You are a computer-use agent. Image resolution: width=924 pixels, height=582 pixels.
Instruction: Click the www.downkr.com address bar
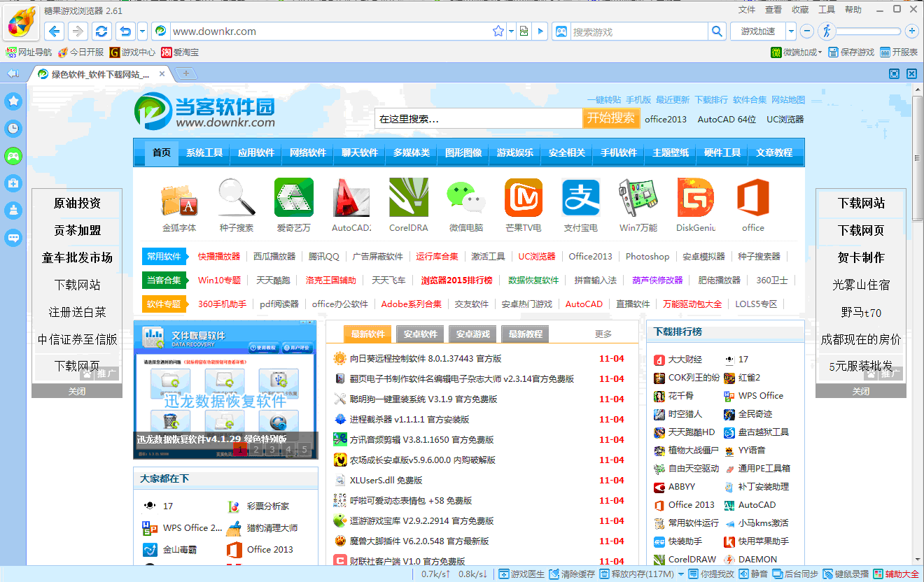tap(329, 31)
